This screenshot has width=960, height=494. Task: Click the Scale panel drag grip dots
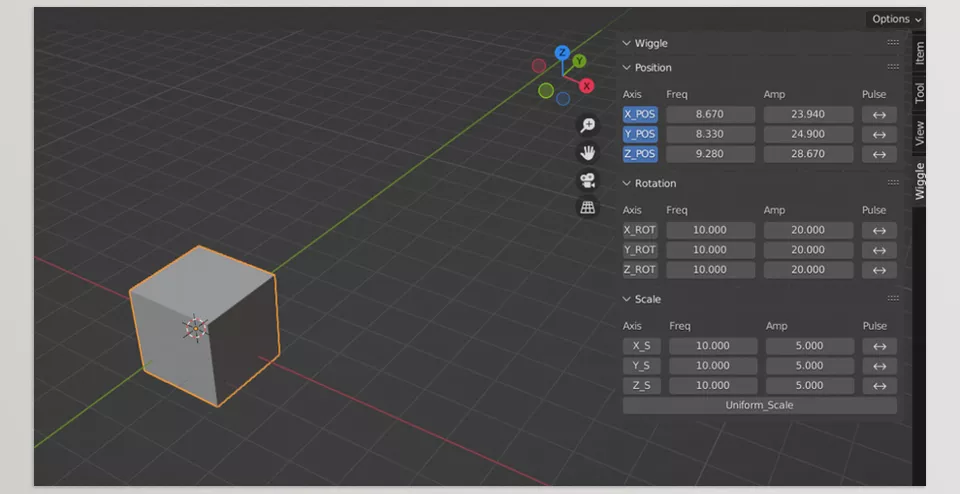(893, 298)
